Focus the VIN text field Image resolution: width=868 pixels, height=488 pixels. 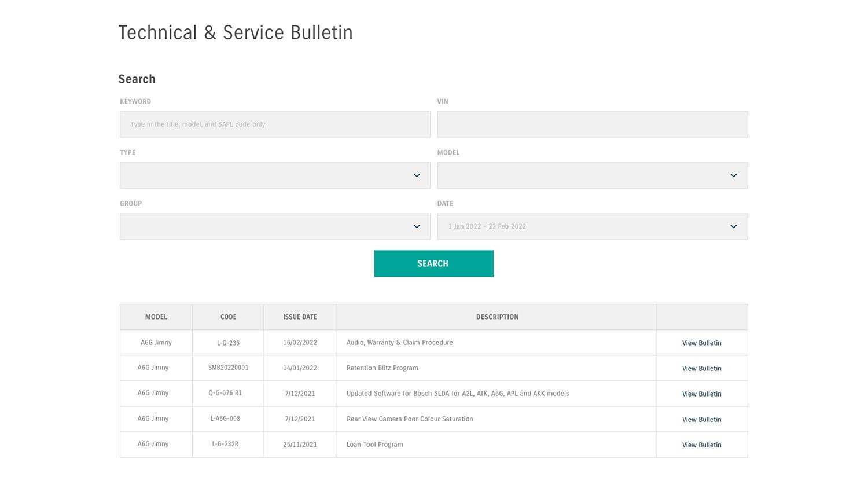coord(592,124)
